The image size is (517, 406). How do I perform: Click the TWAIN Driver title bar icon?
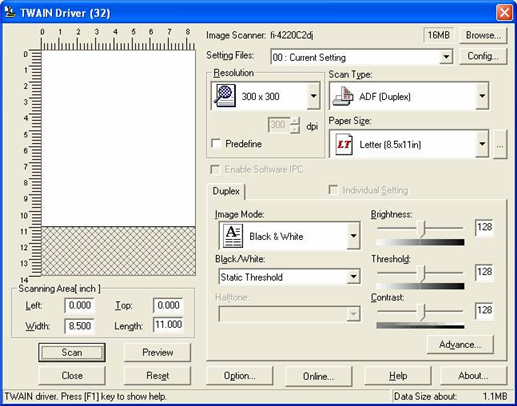point(10,13)
